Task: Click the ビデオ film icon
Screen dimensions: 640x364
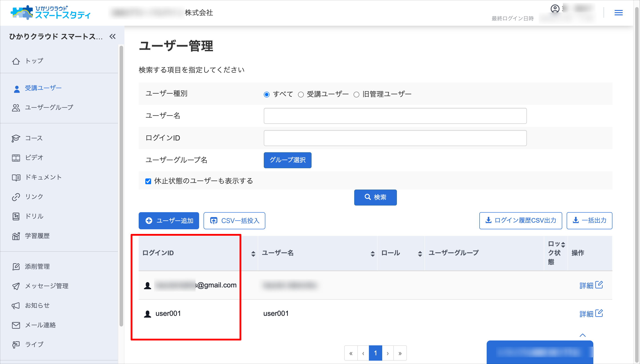Action: (16, 158)
